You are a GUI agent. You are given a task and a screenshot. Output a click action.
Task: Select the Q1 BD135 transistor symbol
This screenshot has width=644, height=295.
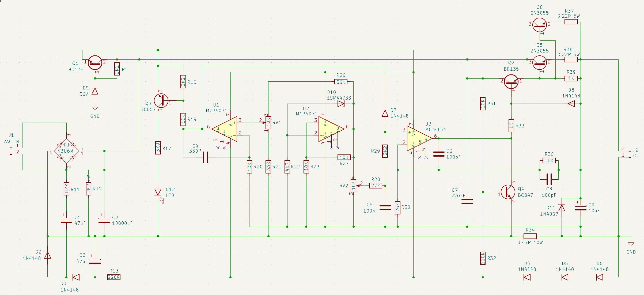[x=95, y=63]
